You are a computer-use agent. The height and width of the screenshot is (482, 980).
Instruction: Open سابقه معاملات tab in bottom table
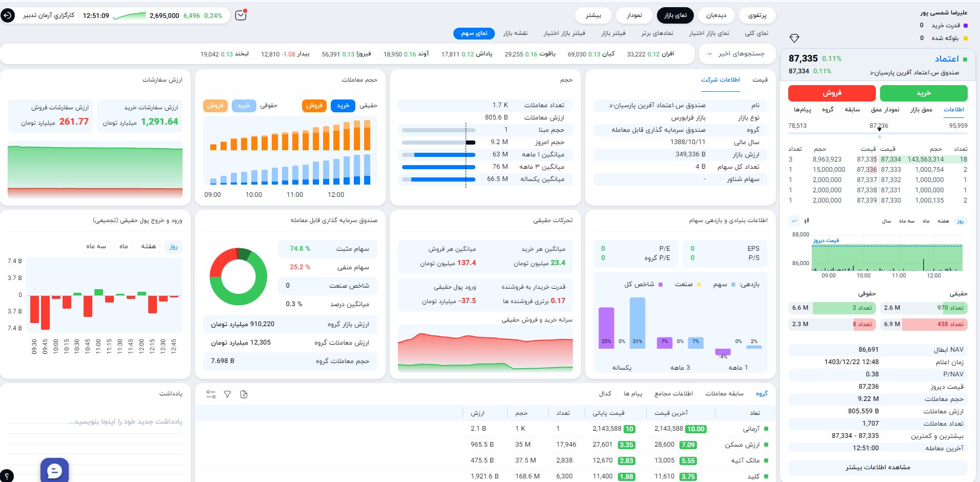724,394
